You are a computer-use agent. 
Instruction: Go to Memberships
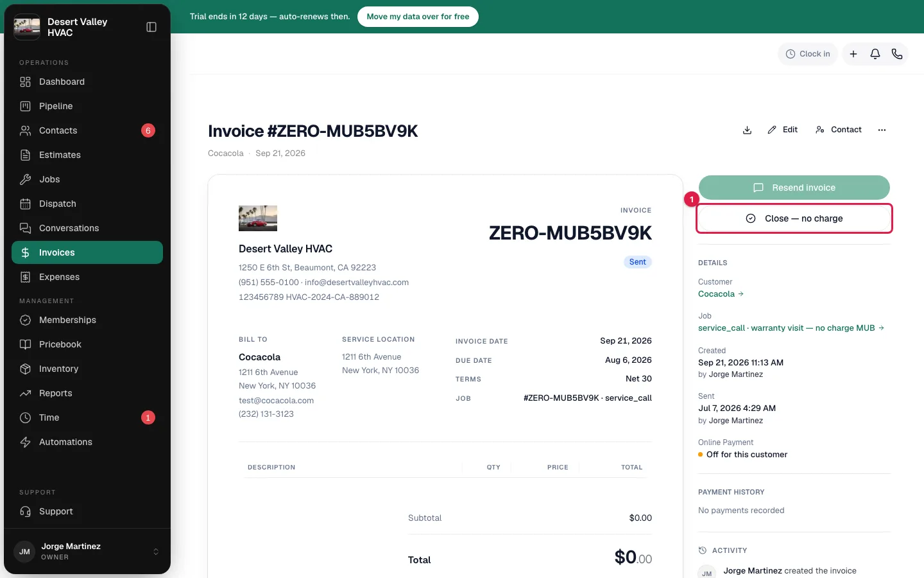[87, 320]
